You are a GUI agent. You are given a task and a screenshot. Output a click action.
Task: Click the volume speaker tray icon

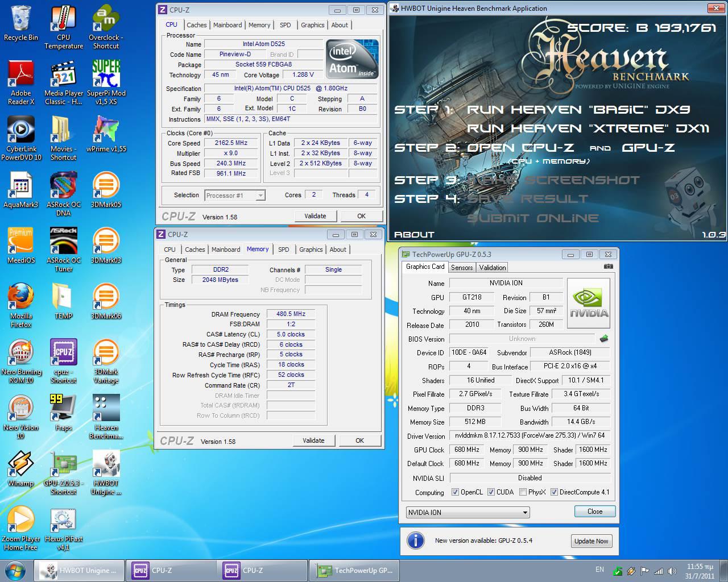[673, 571]
